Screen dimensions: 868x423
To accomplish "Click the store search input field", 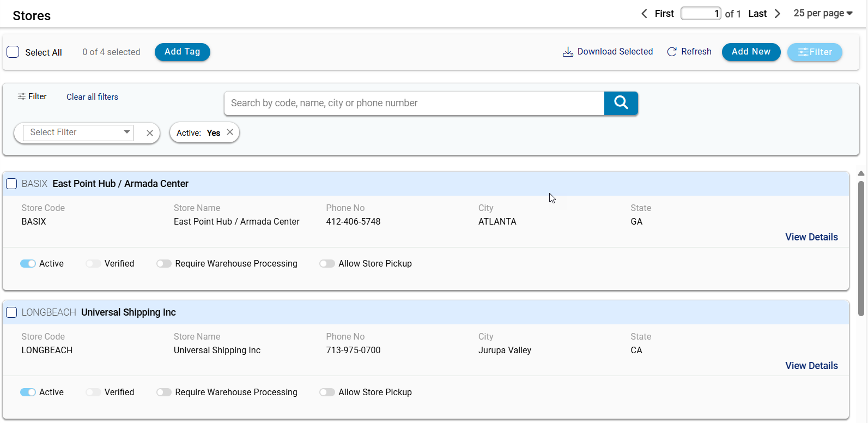I will pyautogui.click(x=414, y=103).
